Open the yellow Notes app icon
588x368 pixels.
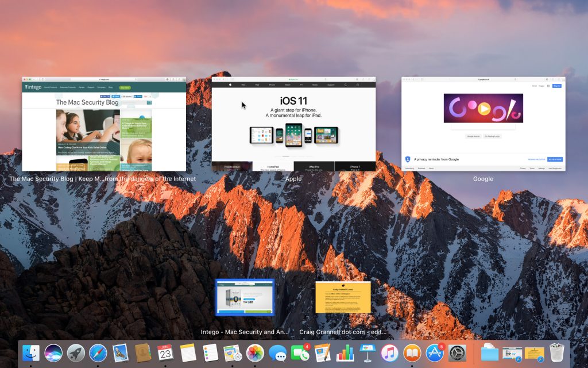188,353
